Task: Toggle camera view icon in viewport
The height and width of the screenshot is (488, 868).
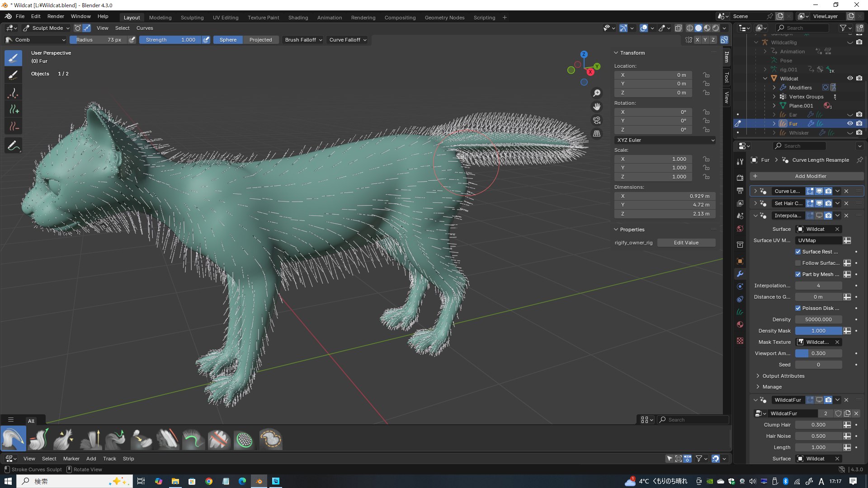Action: tap(597, 120)
